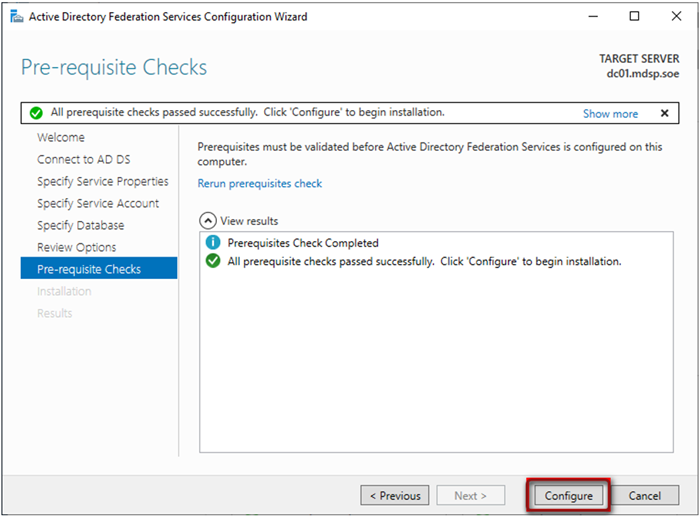Click the greyed-out Installation step
This screenshot has height=516, width=700.
[64, 291]
